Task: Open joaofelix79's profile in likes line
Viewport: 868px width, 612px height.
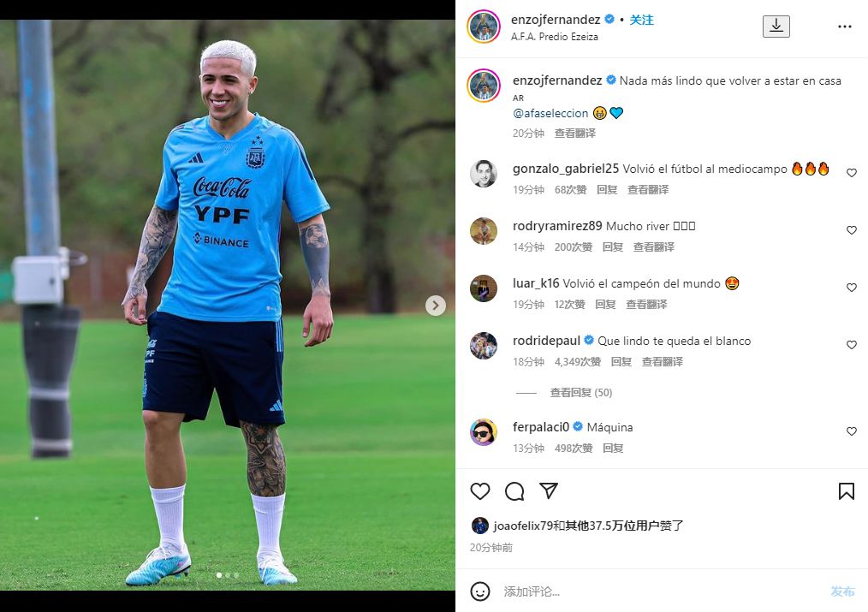Action: coord(523,526)
